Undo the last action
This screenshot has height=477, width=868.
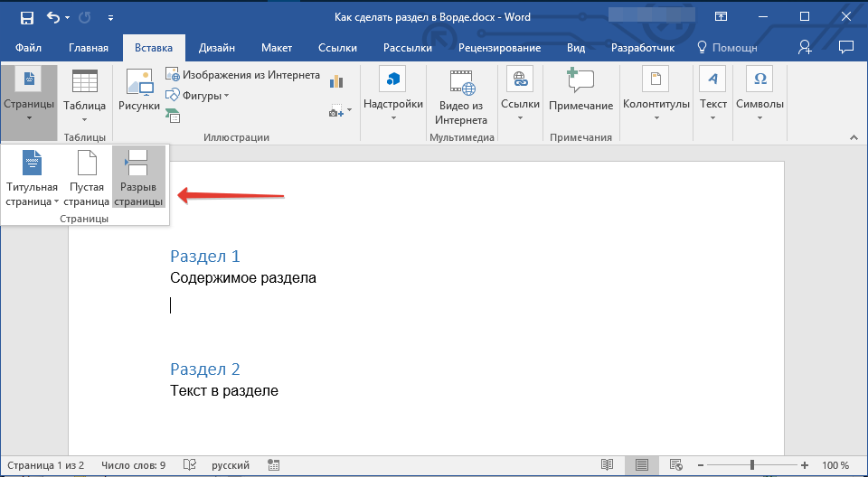pyautogui.click(x=53, y=17)
